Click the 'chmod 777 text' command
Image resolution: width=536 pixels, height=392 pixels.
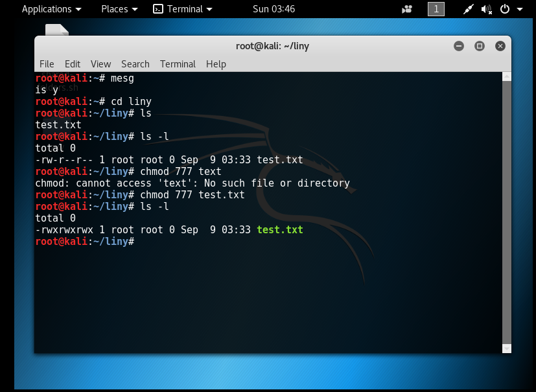181,172
